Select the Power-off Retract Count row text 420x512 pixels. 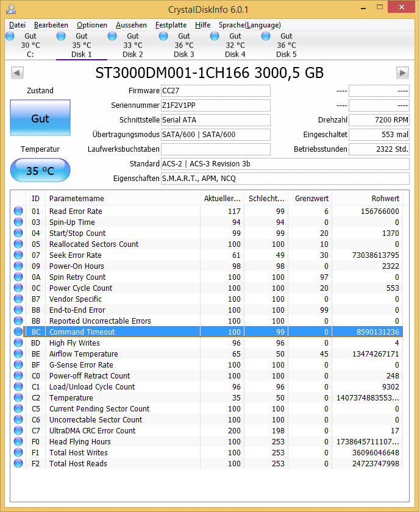point(90,376)
